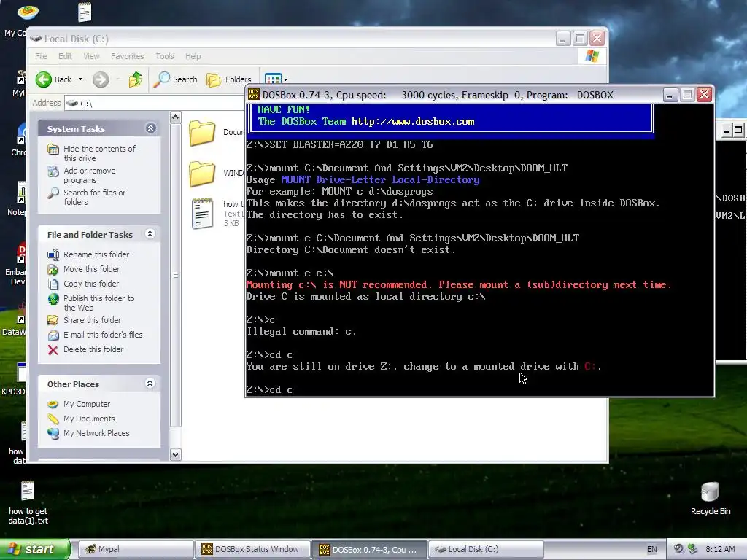Open My Network Places link
This screenshot has height=560, width=747.
[x=96, y=433]
